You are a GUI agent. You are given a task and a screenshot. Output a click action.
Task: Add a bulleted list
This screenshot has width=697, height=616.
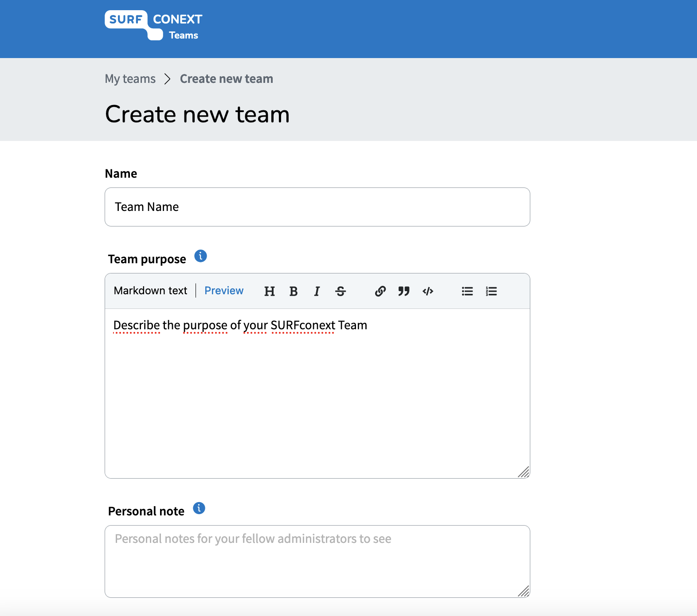point(467,291)
